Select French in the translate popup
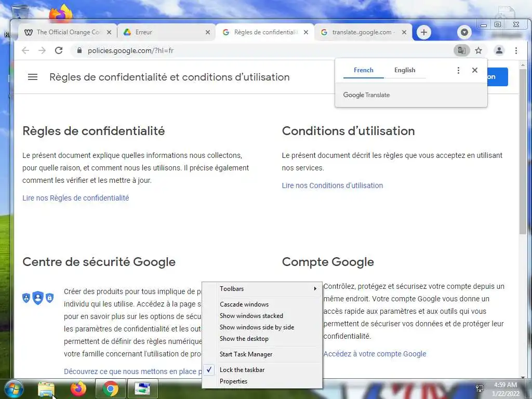532x399 pixels. click(363, 70)
